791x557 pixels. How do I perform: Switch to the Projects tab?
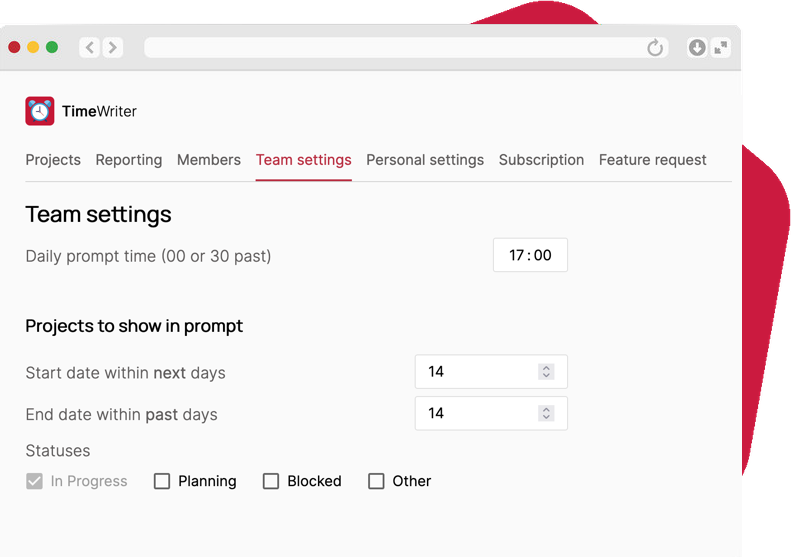[x=53, y=160]
